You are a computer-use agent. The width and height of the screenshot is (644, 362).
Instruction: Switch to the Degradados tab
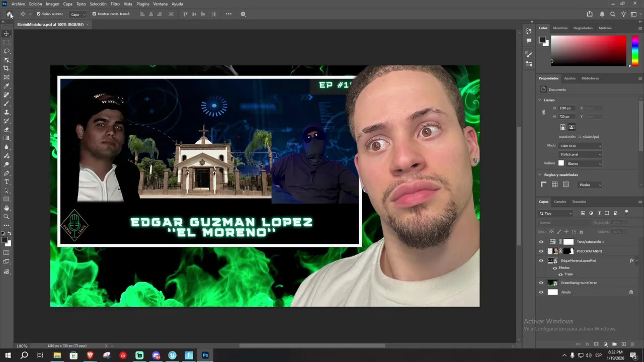pos(583,28)
